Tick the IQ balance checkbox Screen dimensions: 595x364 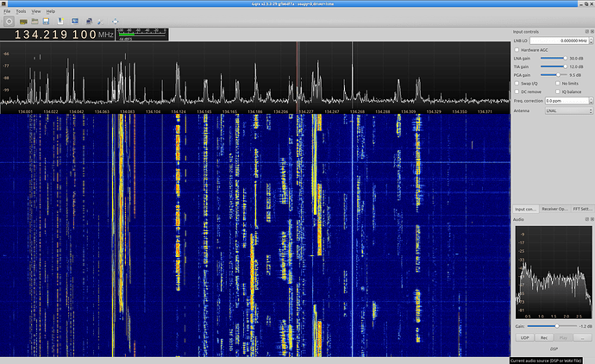coord(557,91)
